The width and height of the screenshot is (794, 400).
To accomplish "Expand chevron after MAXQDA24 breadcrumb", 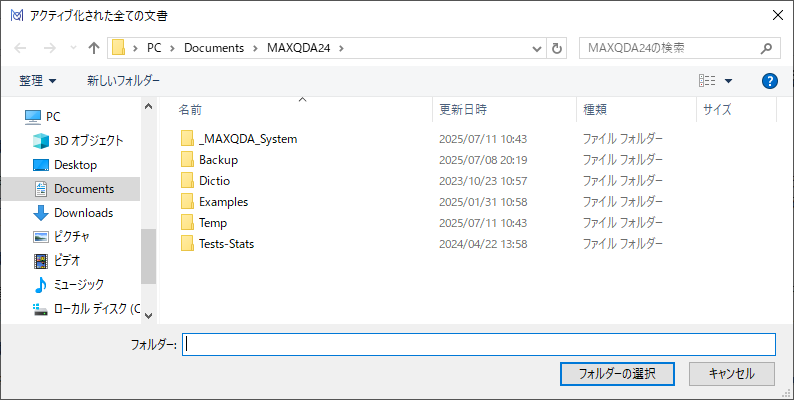I will coord(341,48).
